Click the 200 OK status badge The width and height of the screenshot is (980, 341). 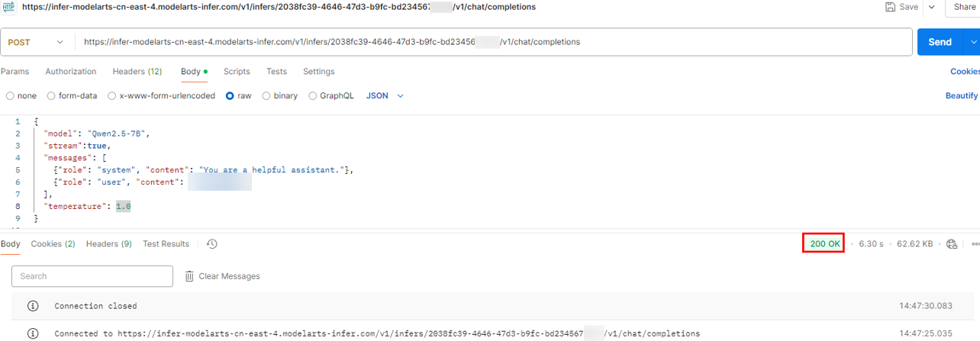coord(824,244)
